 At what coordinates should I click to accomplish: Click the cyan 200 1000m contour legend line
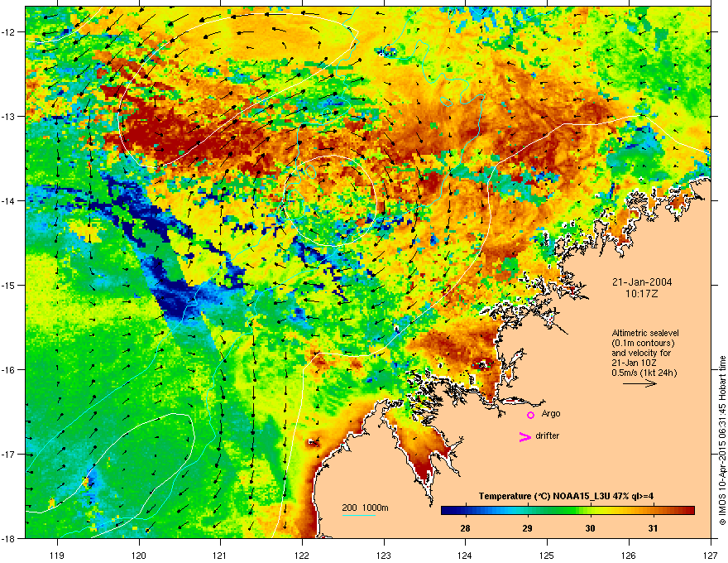coord(358,515)
